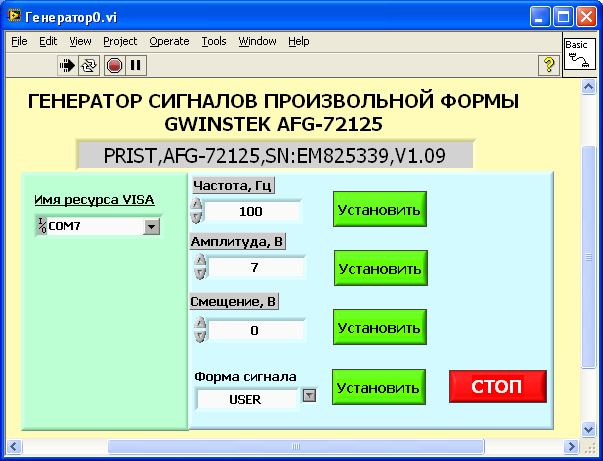Screen dimensions: 603x461
Task: Increment the Амплитуда value up arrow
Action: click(x=200, y=260)
